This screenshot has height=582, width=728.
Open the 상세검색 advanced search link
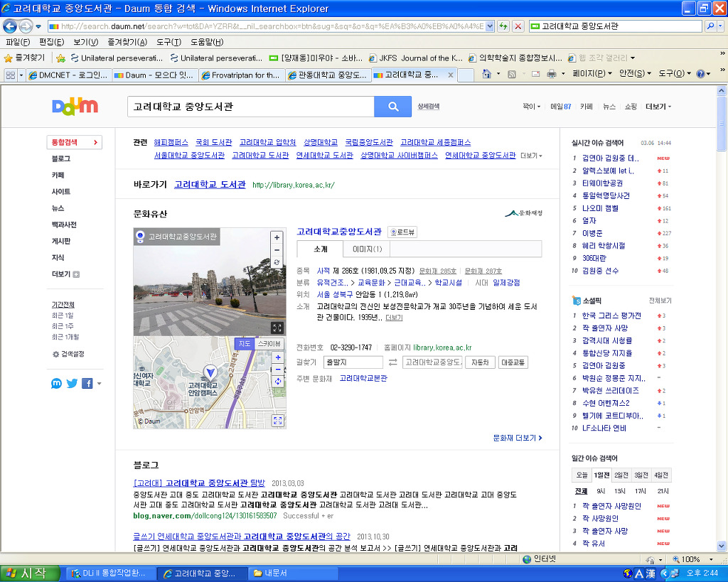click(x=428, y=107)
